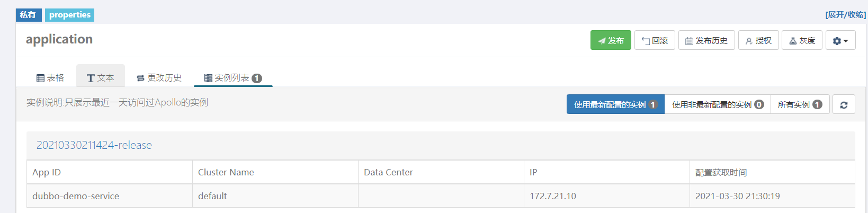Viewport: 868px width, 213px height.
Task: Open the 灰度 grayscale release
Action: point(802,40)
